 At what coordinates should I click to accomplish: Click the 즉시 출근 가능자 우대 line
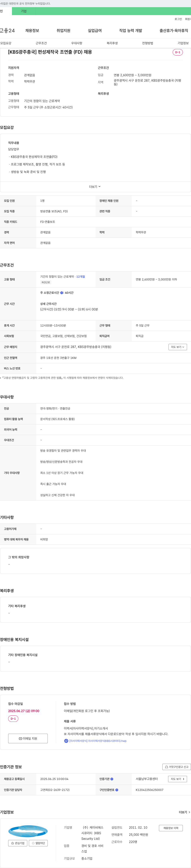pyautogui.click(x=53, y=484)
